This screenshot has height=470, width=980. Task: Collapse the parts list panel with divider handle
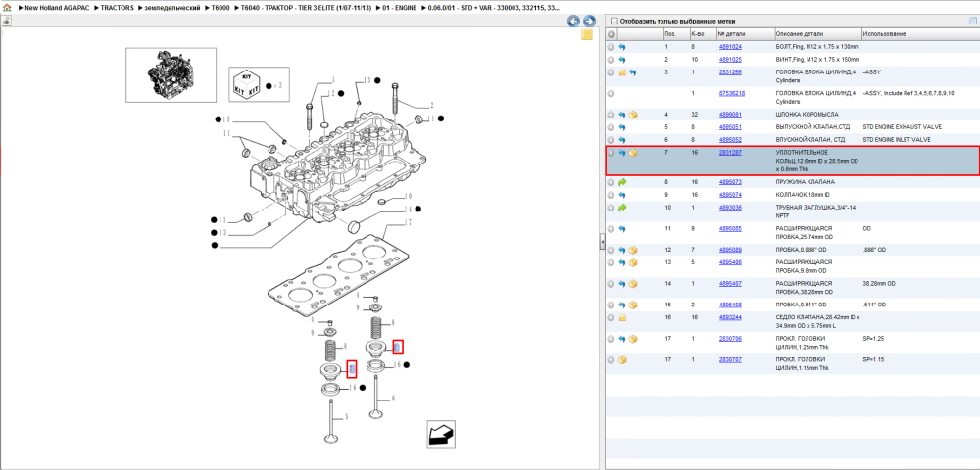tap(602, 241)
